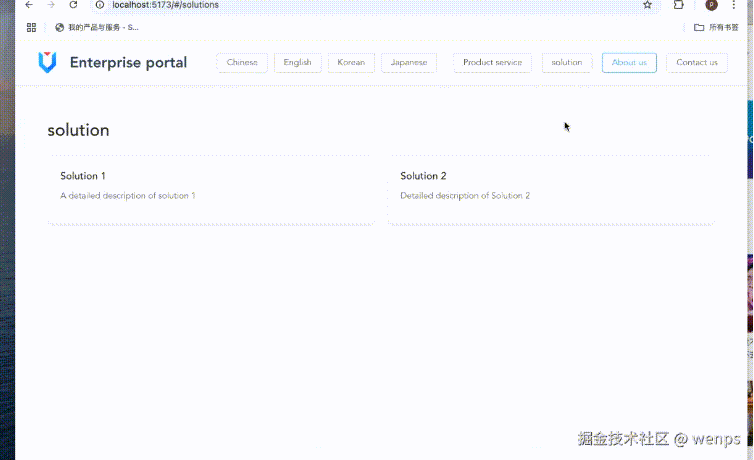Click the address bar URL localhost:5173

165,5
